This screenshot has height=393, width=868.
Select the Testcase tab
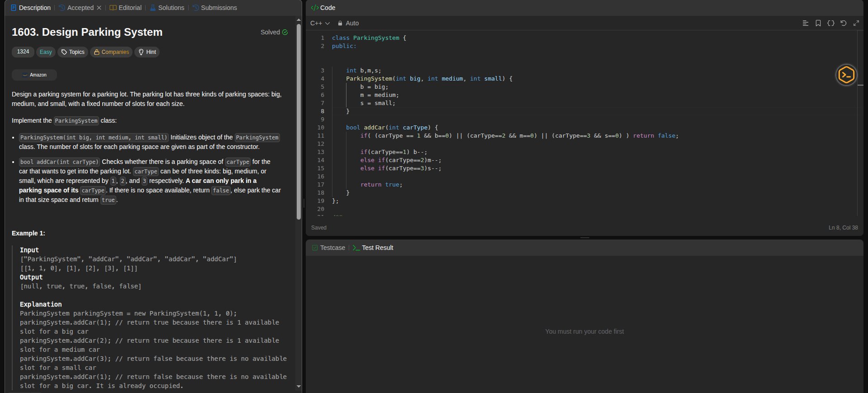coord(328,248)
